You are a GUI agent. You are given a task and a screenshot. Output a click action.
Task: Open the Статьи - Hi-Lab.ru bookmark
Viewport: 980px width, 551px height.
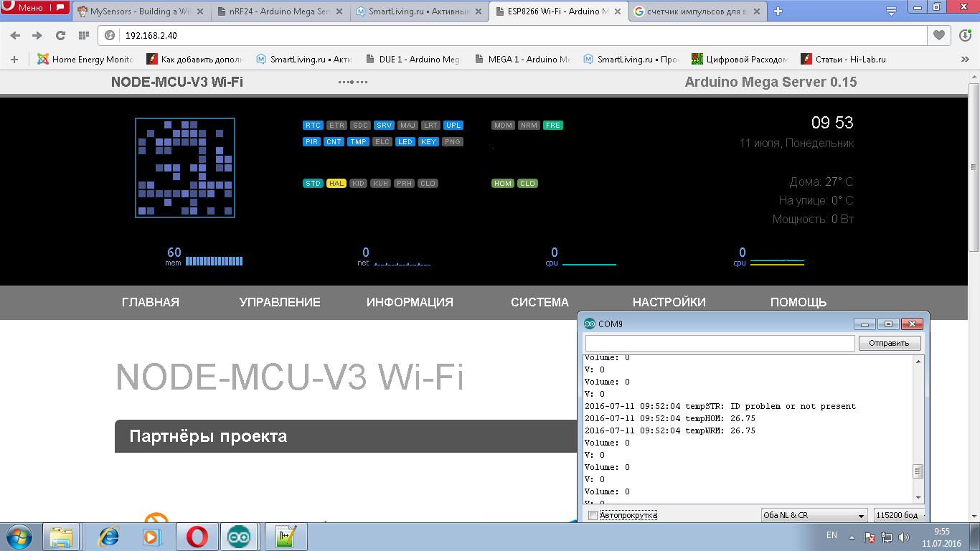coord(844,60)
